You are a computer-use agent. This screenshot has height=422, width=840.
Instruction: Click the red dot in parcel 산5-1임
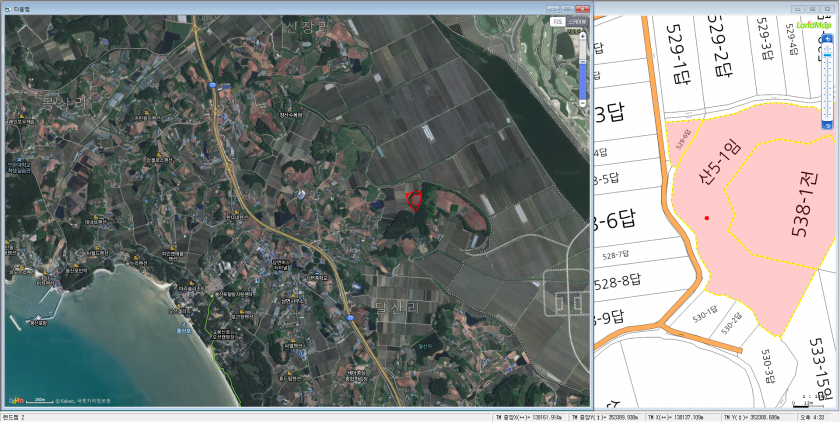(707, 217)
